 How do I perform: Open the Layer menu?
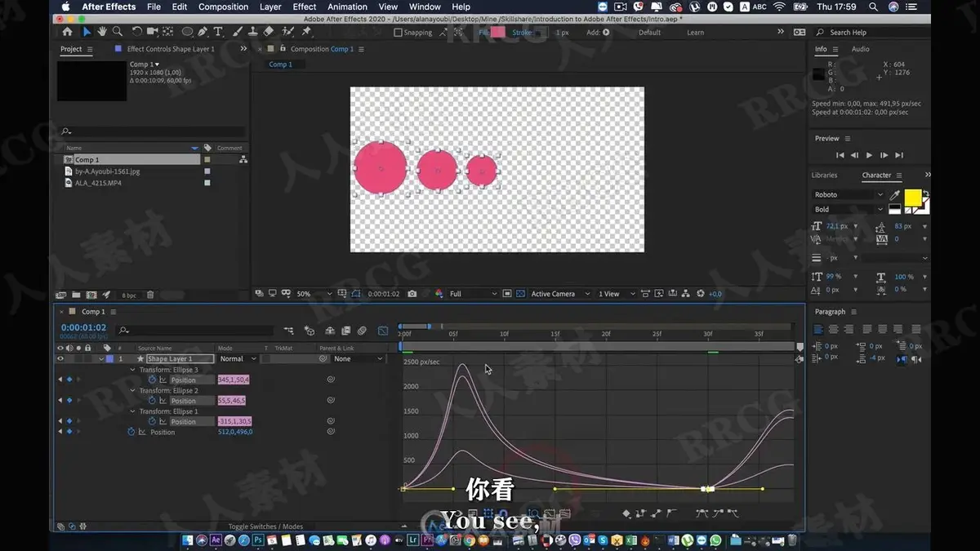(x=270, y=7)
